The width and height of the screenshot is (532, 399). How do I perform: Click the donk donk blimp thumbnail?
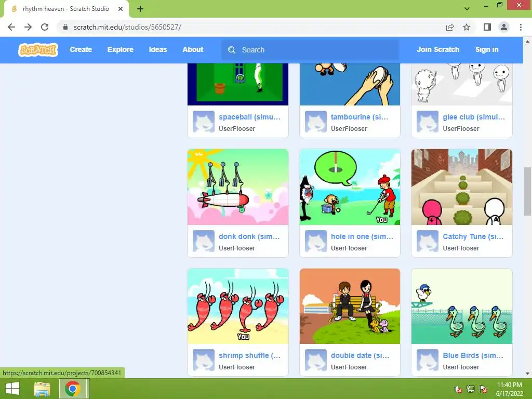[x=238, y=187]
